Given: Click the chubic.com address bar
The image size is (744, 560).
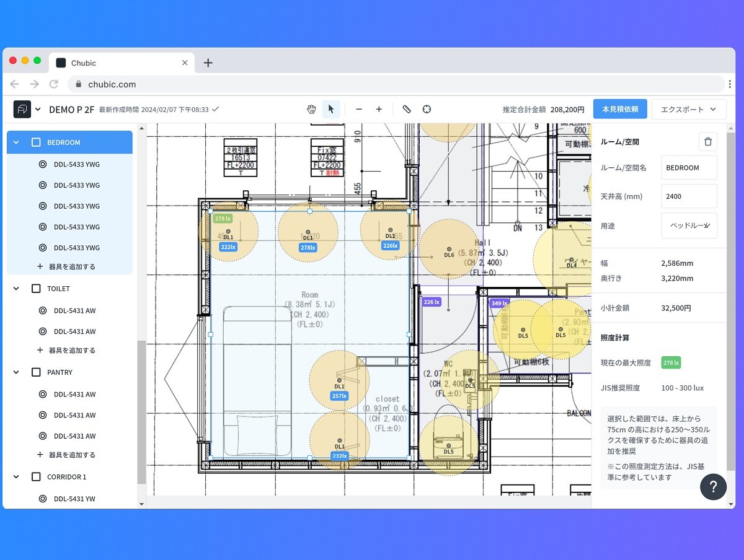Looking at the screenshot, I should click(396, 84).
